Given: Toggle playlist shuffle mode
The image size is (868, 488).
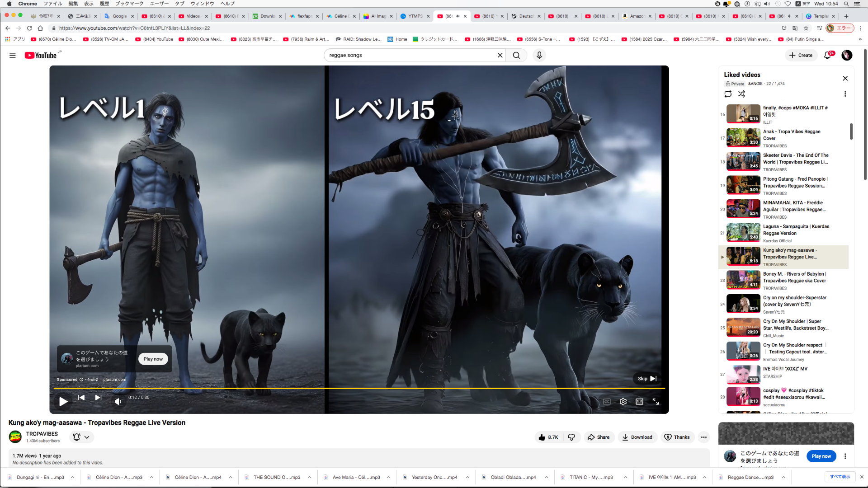Looking at the screenshot, I should pyautogui.click(x=741, y=94).
